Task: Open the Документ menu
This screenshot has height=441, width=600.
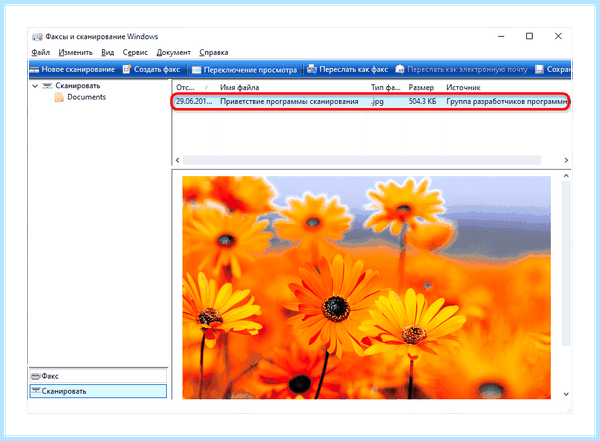Action: pyautogui.click(x=173, y=52)
